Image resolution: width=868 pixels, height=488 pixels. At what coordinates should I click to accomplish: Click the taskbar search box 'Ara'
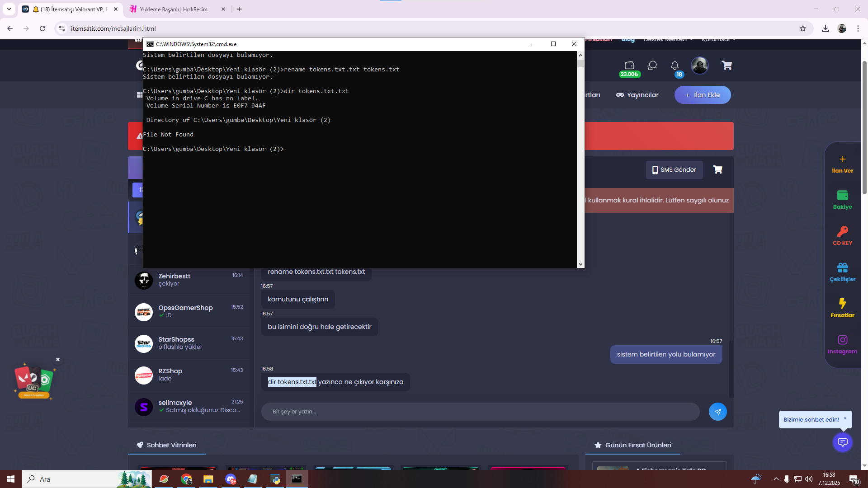[x=87, y=479]
